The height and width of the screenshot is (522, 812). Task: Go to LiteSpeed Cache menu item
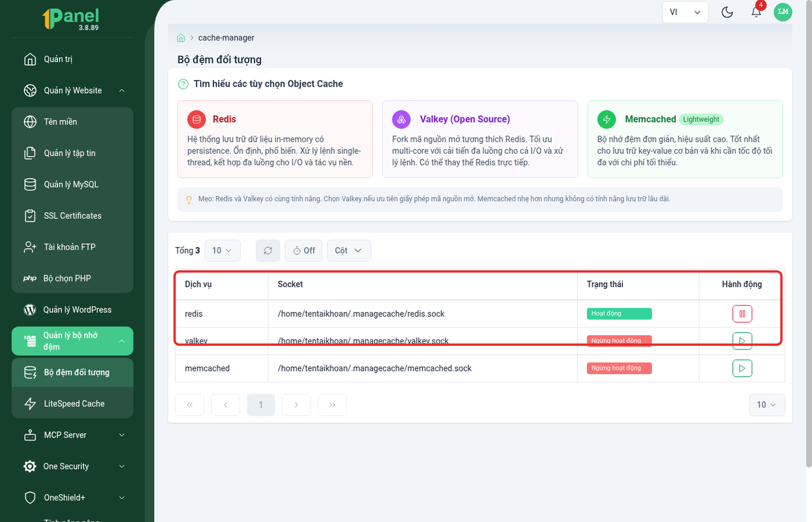pyautogui.click(x=72, y=404)
